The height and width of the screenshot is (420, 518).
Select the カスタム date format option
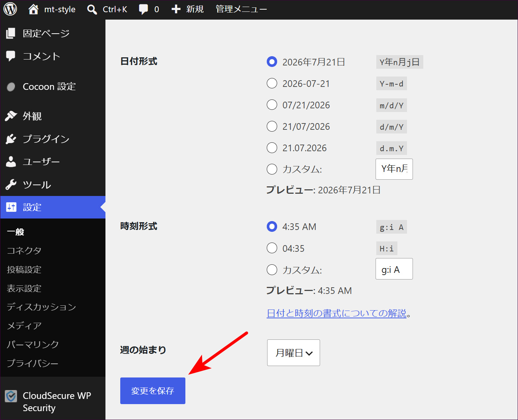pos(272,169)
